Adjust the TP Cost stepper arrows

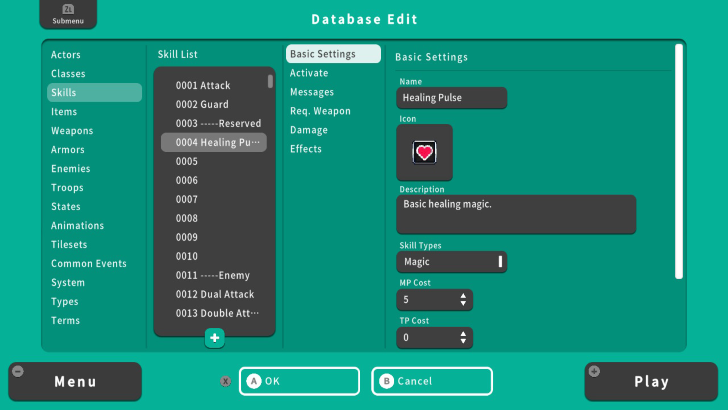coord(463,338)
